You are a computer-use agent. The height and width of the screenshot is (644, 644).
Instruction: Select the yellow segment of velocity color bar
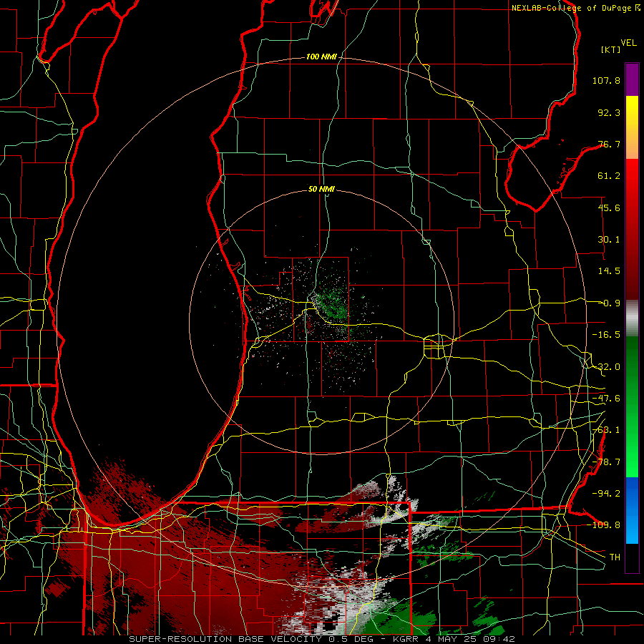pos(632,127)
